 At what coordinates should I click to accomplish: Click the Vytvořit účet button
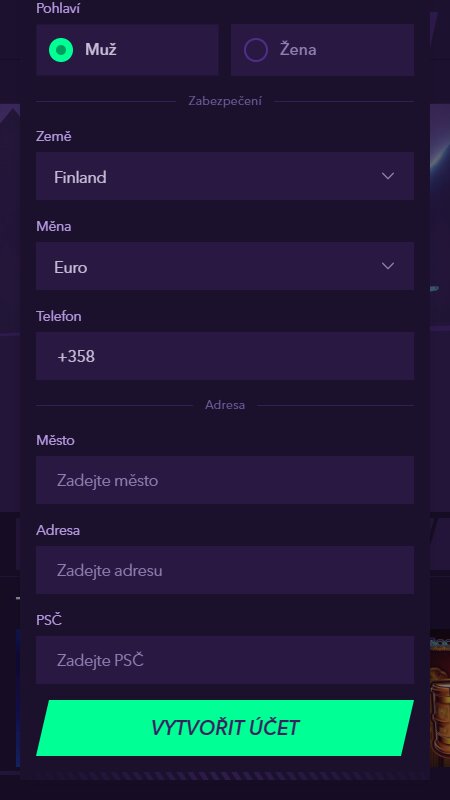coord(224,728)
